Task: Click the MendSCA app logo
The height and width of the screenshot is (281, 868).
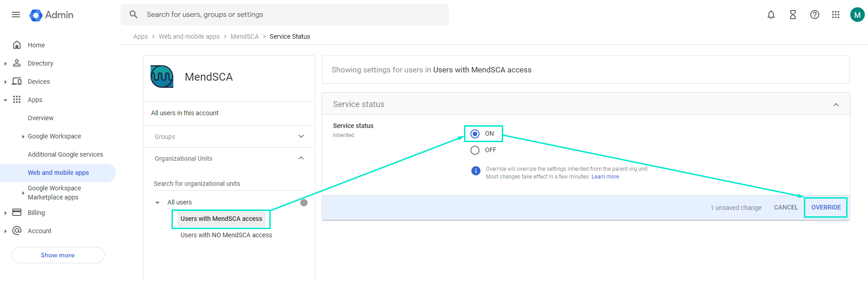Action: point(162,77)
